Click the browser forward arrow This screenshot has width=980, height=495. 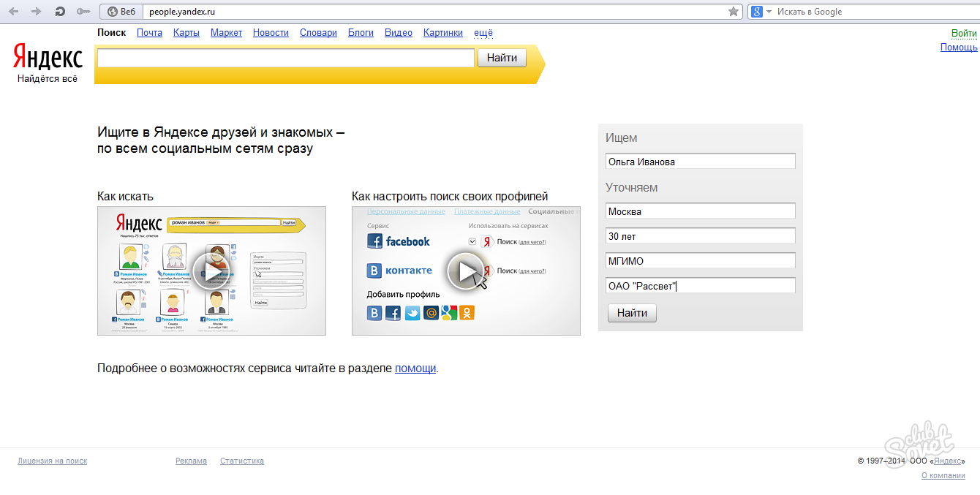(37, 12)
